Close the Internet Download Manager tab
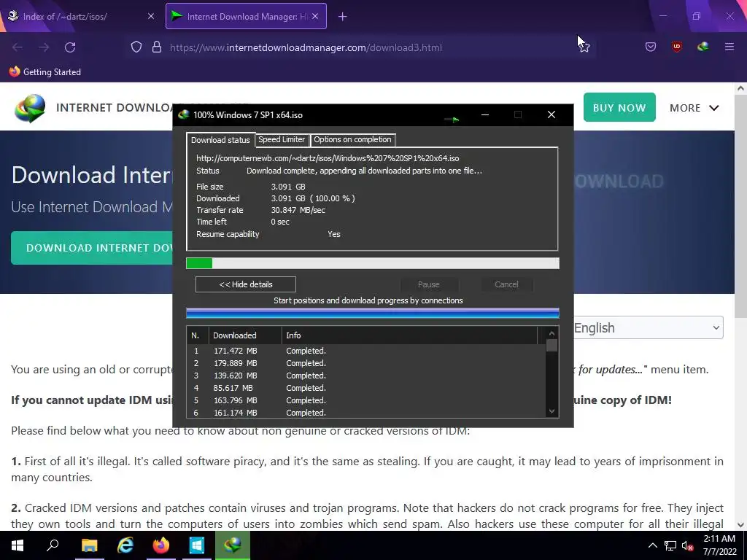The image size is (747, 560). tap(315, 16)
